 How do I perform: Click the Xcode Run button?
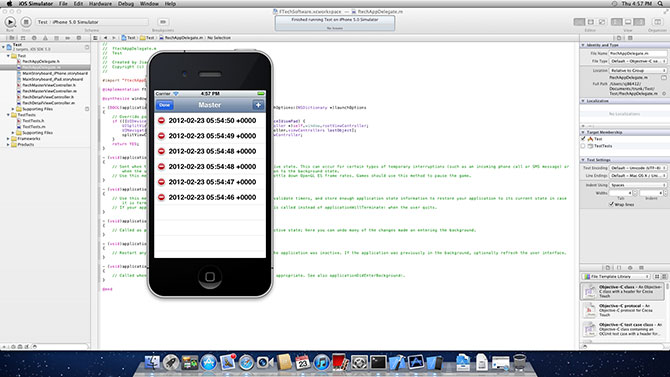(x=10, y=22)
